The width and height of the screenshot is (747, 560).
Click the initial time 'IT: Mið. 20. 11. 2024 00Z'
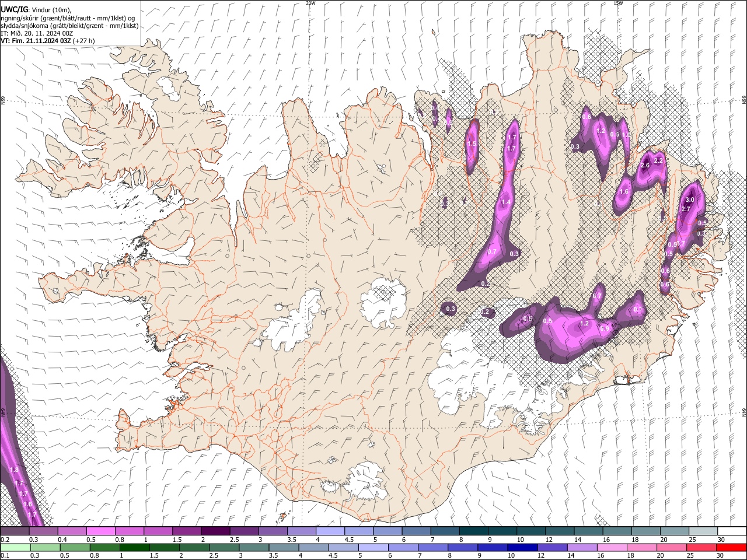[x=37, y=33]
